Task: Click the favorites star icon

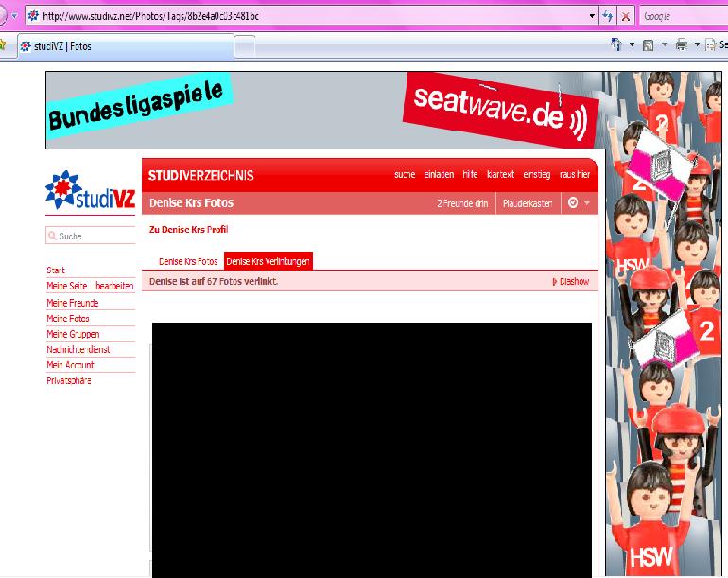Action: coord(3,45)
